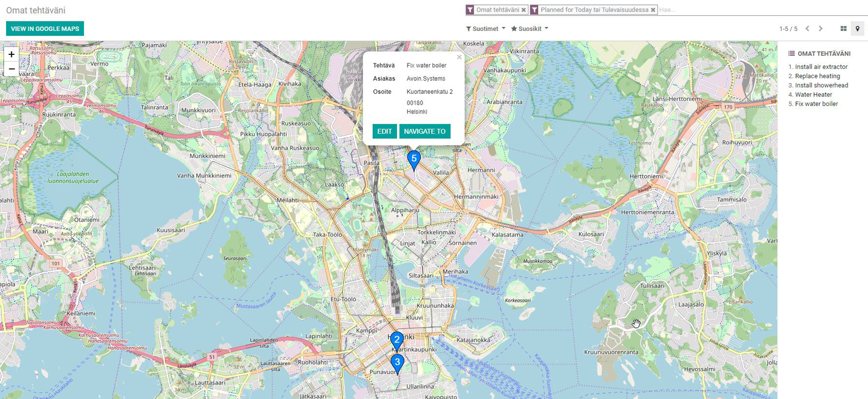868x399 pixels.
Task: Open 'Water Heater' task from list
Action: pyautogui.click(x=813, y=94)
